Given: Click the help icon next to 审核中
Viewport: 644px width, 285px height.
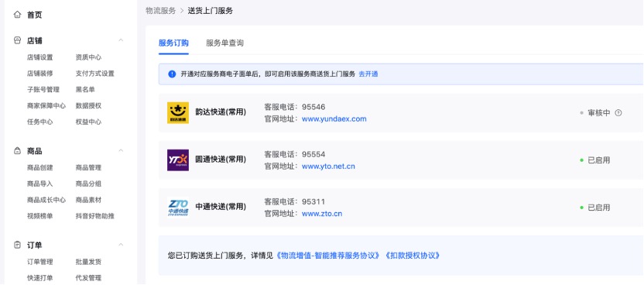Looking at the screenshot, I should [x=618, y=113].
